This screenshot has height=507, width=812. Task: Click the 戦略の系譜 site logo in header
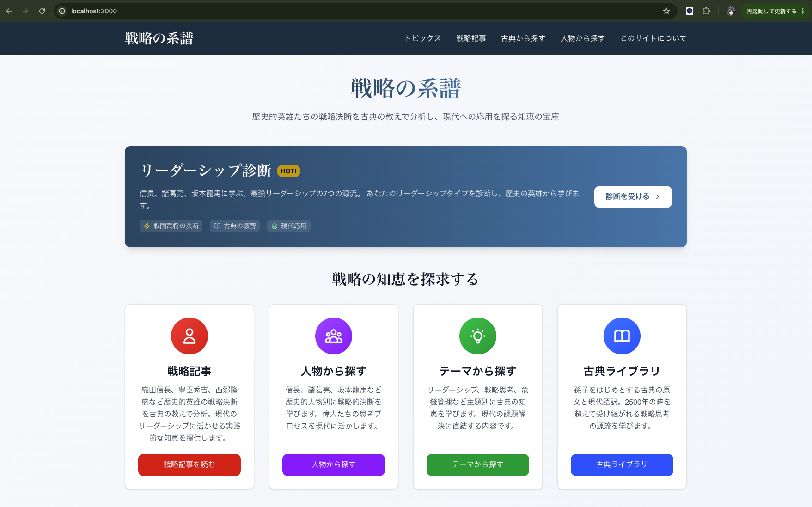[159, 38]
